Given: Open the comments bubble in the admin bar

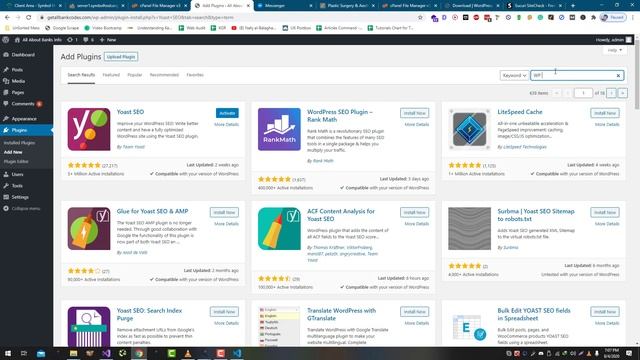Looking at the screenshot, I should click(x=88, y=40).
